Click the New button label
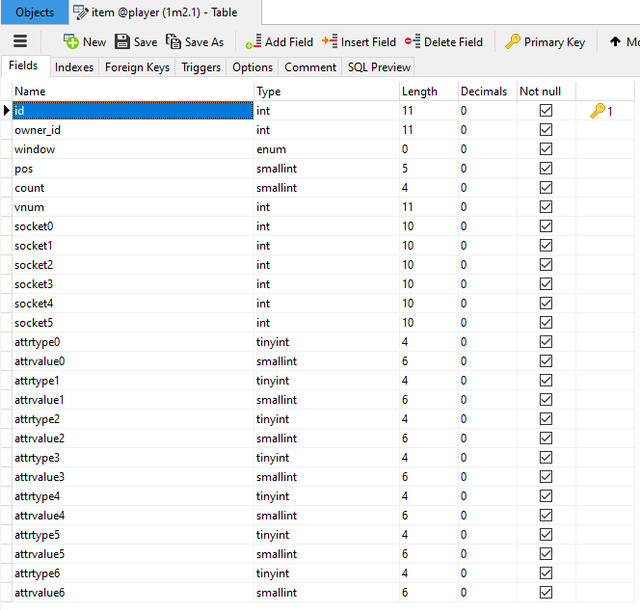640x610 pixels. click(94, 42)
